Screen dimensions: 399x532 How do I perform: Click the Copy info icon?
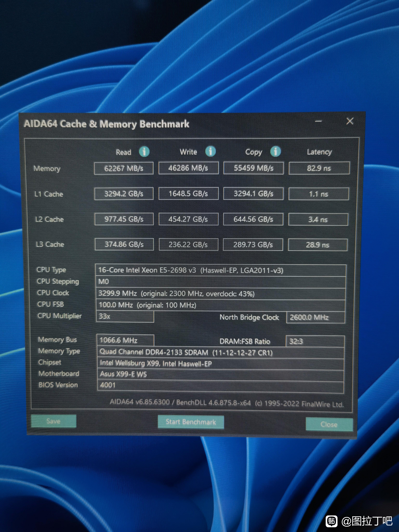pos(275,152)
